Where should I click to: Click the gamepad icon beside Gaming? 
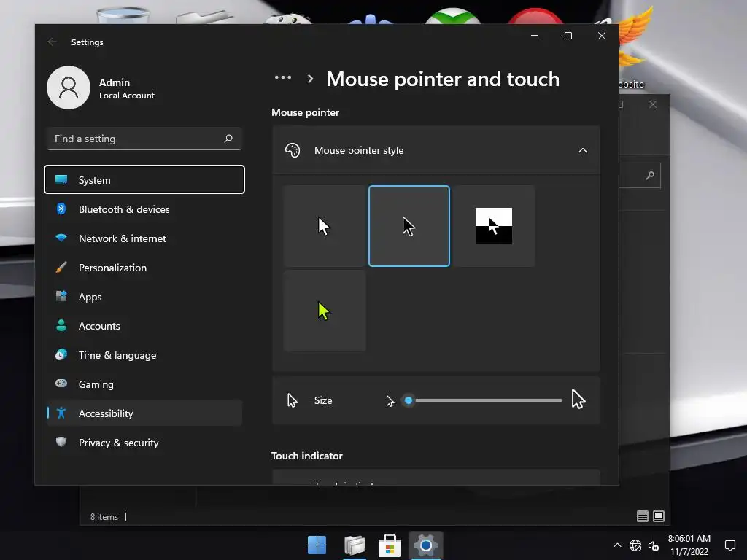tap(61, 383)
